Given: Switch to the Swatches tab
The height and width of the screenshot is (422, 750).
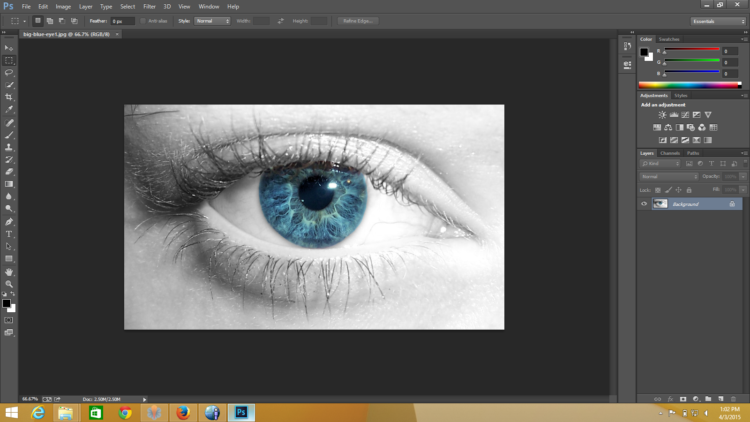Looking at the screenshot, I should [x=669, y=39].
